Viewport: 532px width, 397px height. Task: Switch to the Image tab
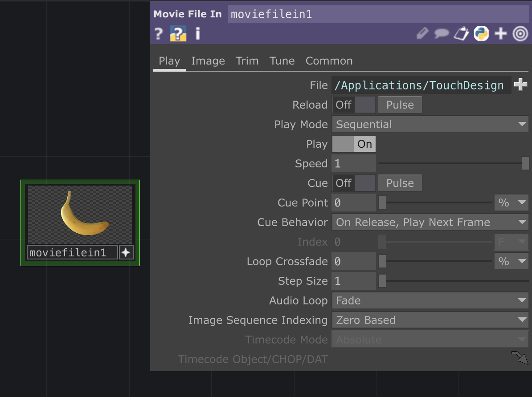tap(208, 61)
